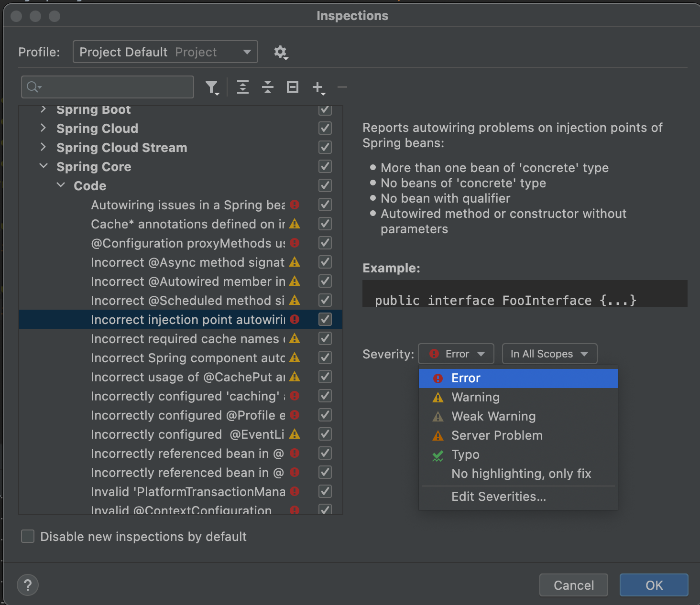Toggle Disable new inspections by default checkbox
The image size is (700, 605).
tap(28, 536)
